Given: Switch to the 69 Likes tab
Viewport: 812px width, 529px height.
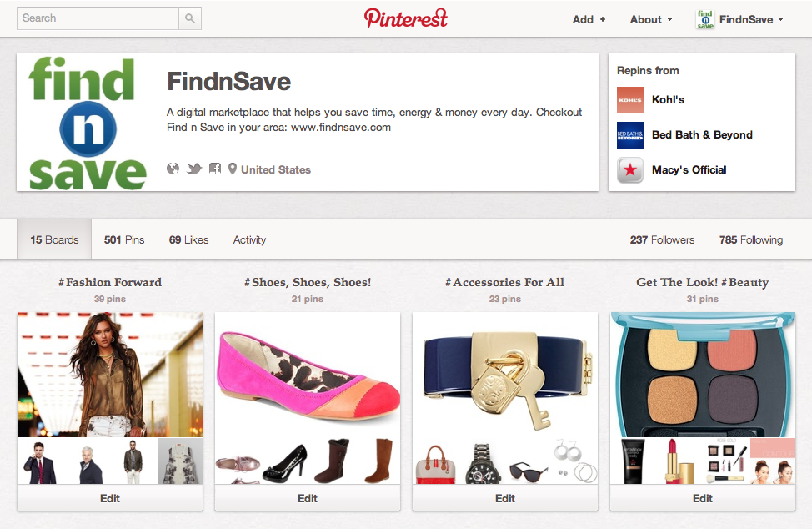Looking at the screenshot, I should [x=188, y=240].
